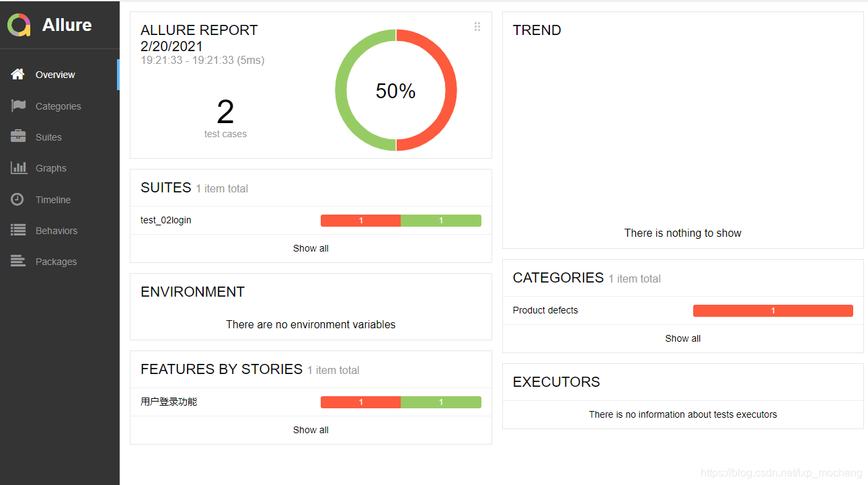Click the CATEGORIES widget heading
The image size is (868, 485).
coord(558,278)
